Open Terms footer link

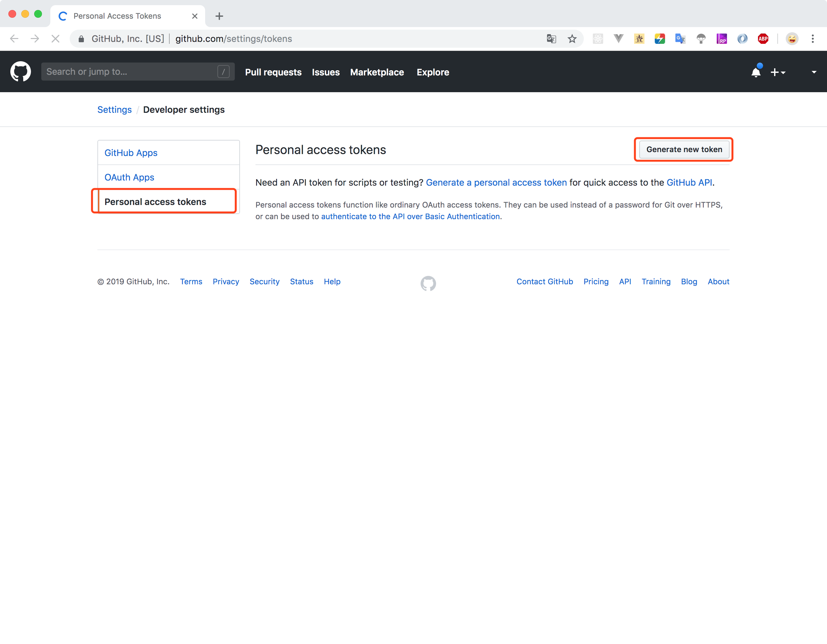pos(191,281)
